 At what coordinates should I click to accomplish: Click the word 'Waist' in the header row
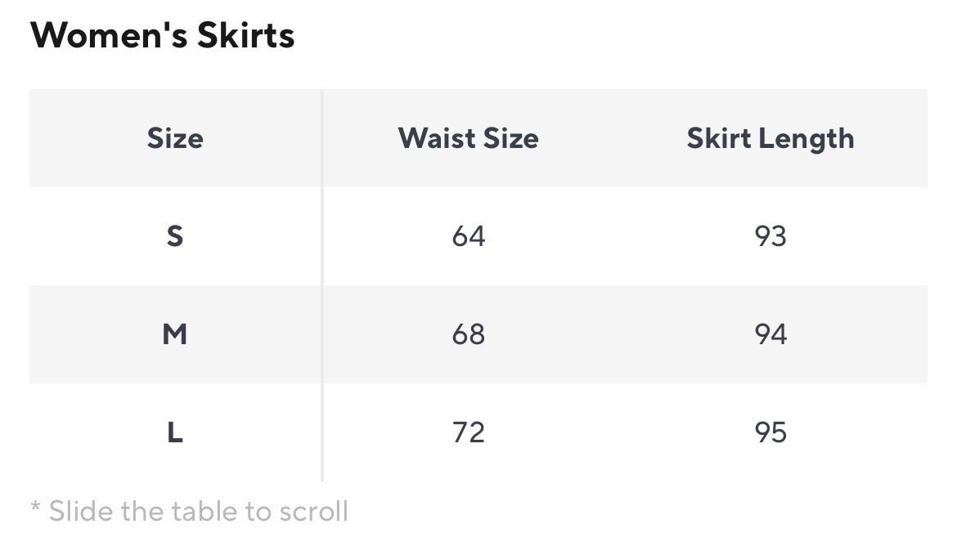pyautogui.click(x=431, y=138)
